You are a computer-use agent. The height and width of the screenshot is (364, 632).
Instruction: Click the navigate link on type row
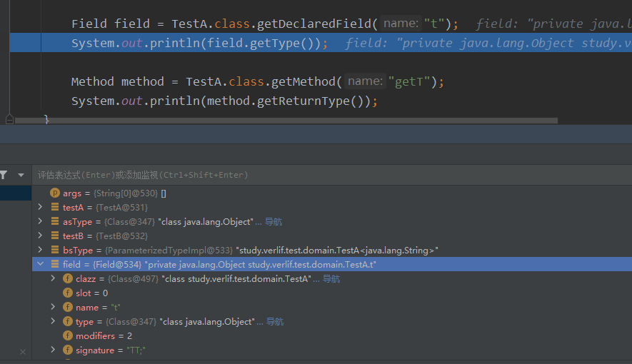(x=275, y=322)
